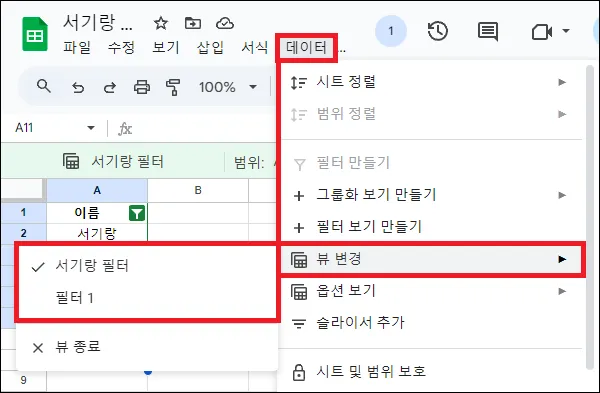600x393 pixels.
Task: Click the fx formula bar
Action: pos(125,129)
